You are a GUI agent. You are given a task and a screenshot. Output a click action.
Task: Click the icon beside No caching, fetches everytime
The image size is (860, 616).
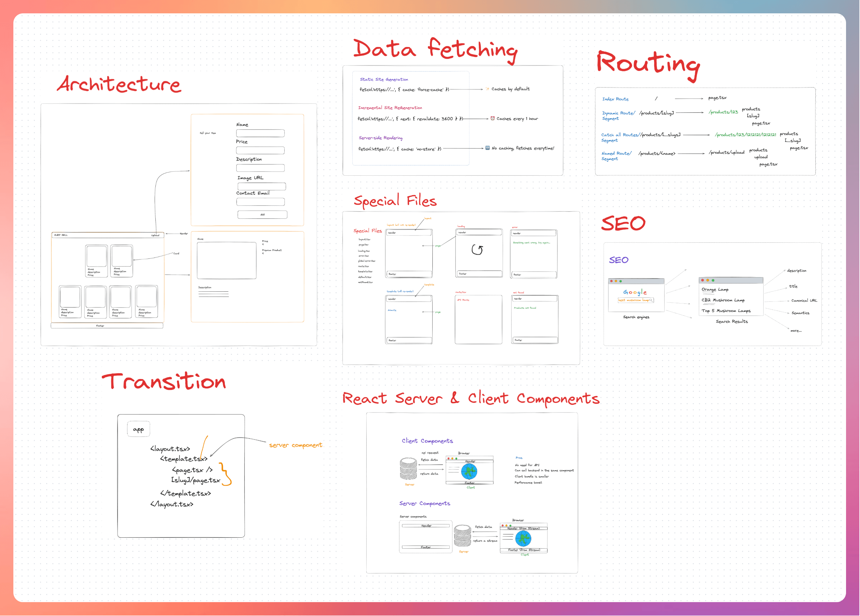487,148
